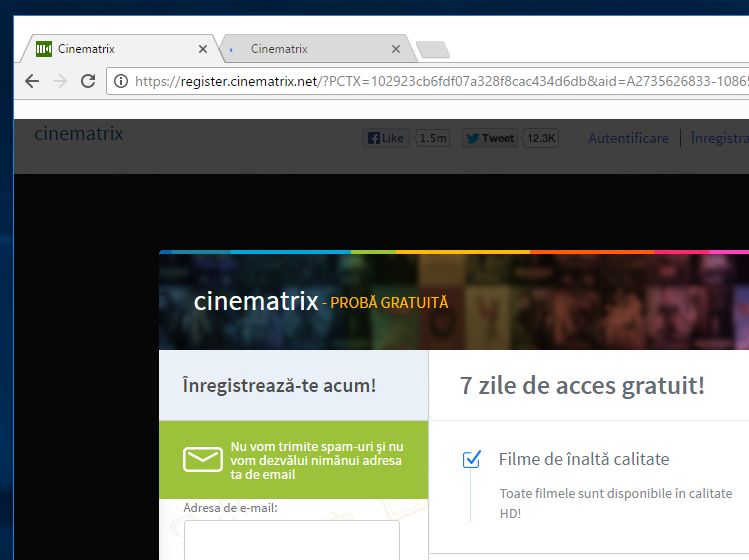Click the browser forward arrow

(x=60, y=81)
